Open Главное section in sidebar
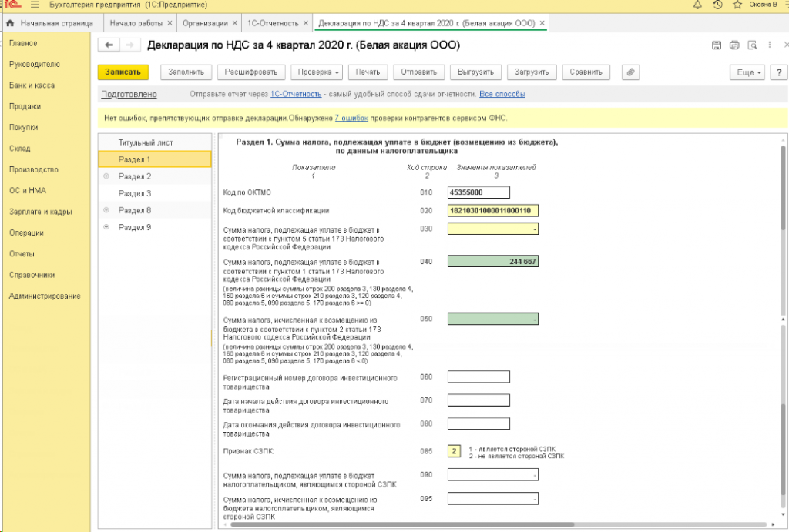The width and height of the screenshot is (789, 532). pyautogui.click(x=23, y=43)
